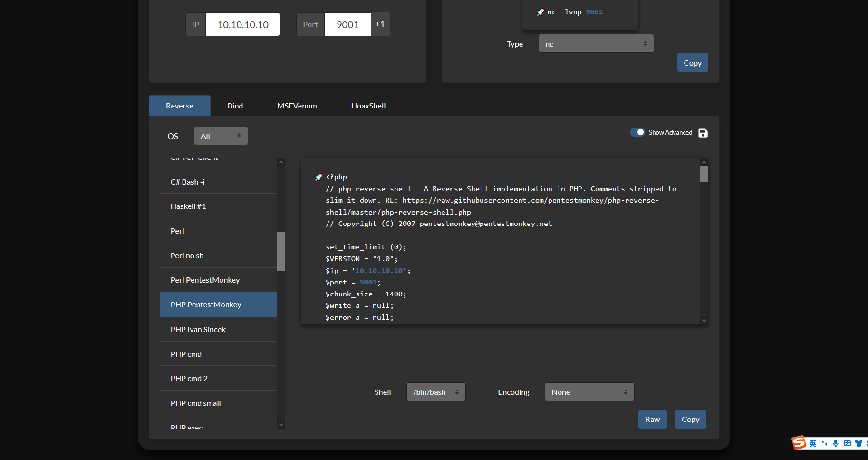Image resolution: width=868 pixels, height=460 pixels.
Task: Click payload list scroll up arrow
Action: (x=281, y=162)
